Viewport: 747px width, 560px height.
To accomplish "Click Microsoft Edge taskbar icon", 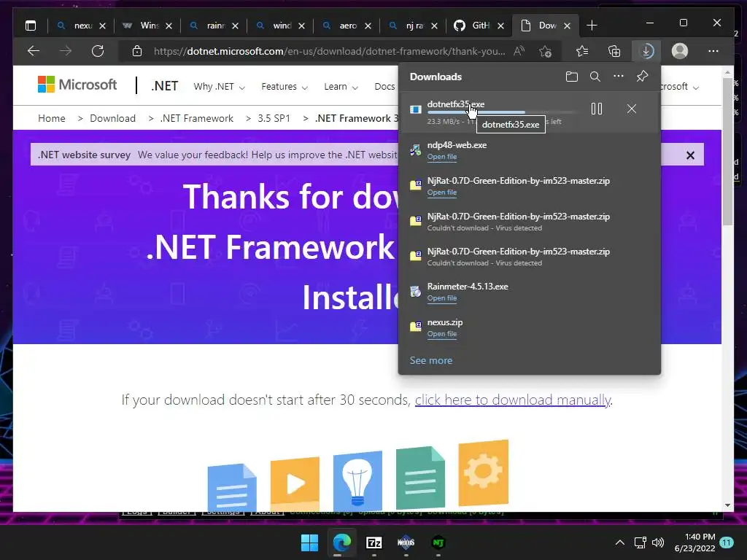I will (342, 542).
